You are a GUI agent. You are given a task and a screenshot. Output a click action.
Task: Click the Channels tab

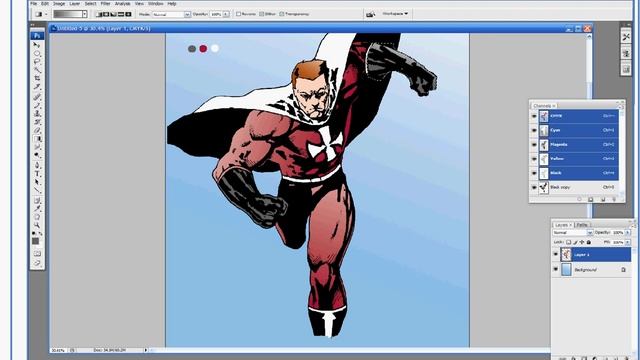544,106
